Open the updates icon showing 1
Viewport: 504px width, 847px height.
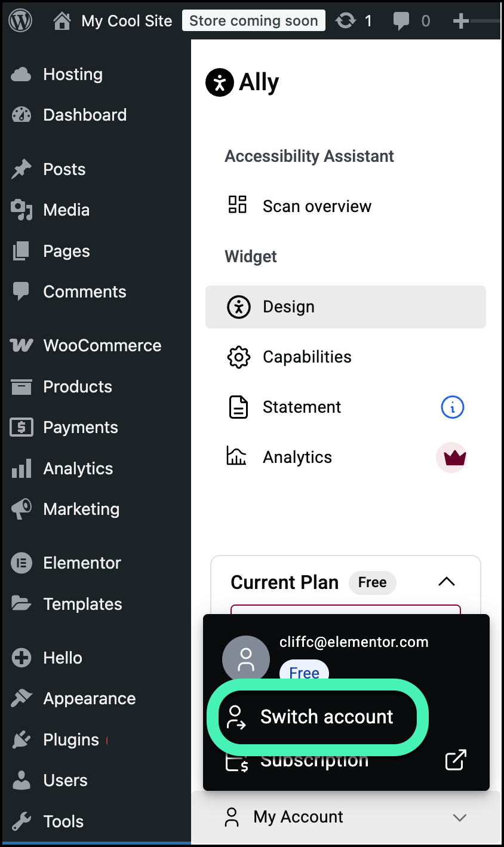click(346, 21)
